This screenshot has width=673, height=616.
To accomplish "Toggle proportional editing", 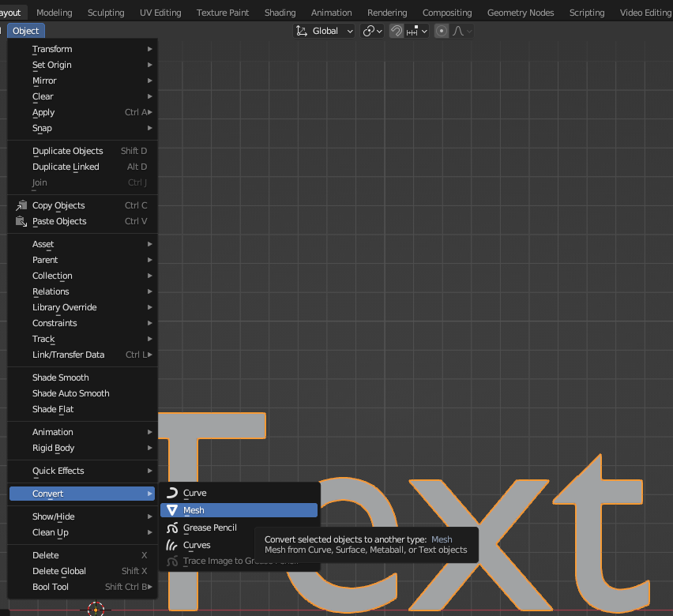I will pos(442,31).
